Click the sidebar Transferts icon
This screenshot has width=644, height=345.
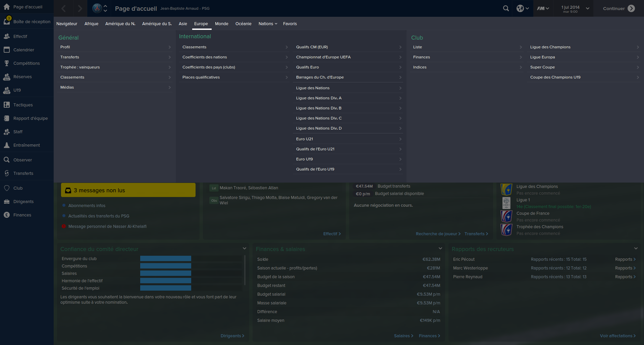click(x=7, y=173)
